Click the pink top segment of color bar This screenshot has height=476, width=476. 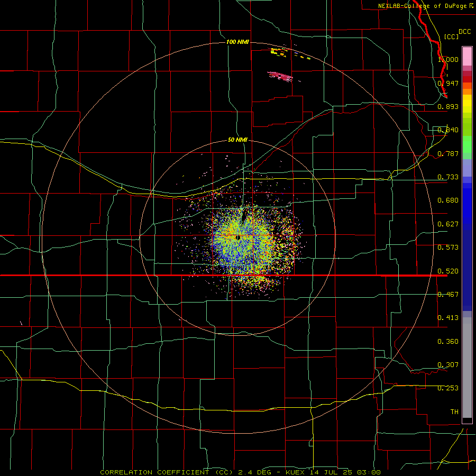click(467, 57)
